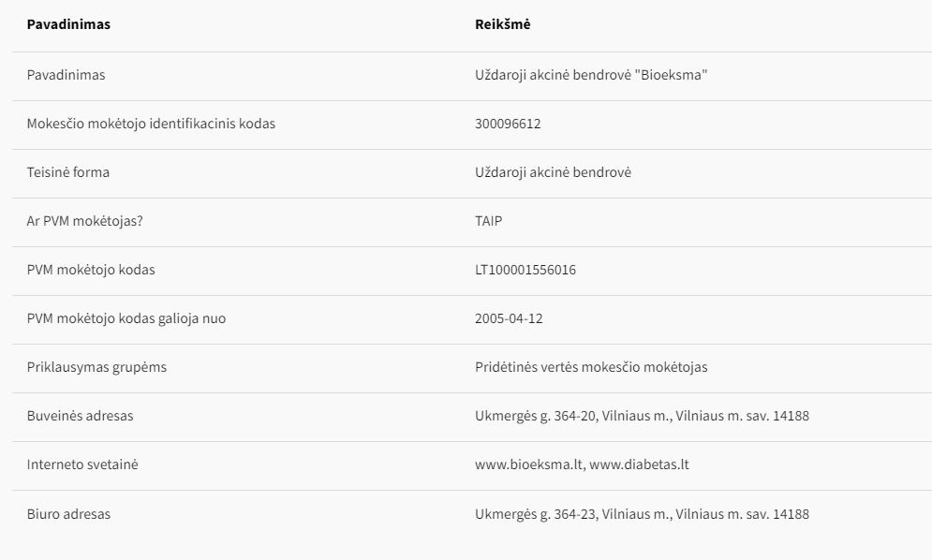Click the "Uždaroji akcinė bendrovė" legal form value
The height and width of the screenshot is (560, 932).
click(553, 172)
